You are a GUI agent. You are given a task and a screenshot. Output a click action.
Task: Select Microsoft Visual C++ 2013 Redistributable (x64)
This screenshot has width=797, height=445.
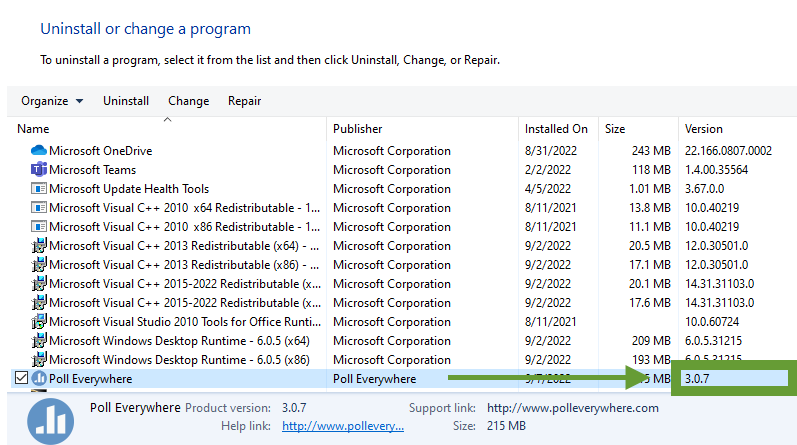point(185,246)
